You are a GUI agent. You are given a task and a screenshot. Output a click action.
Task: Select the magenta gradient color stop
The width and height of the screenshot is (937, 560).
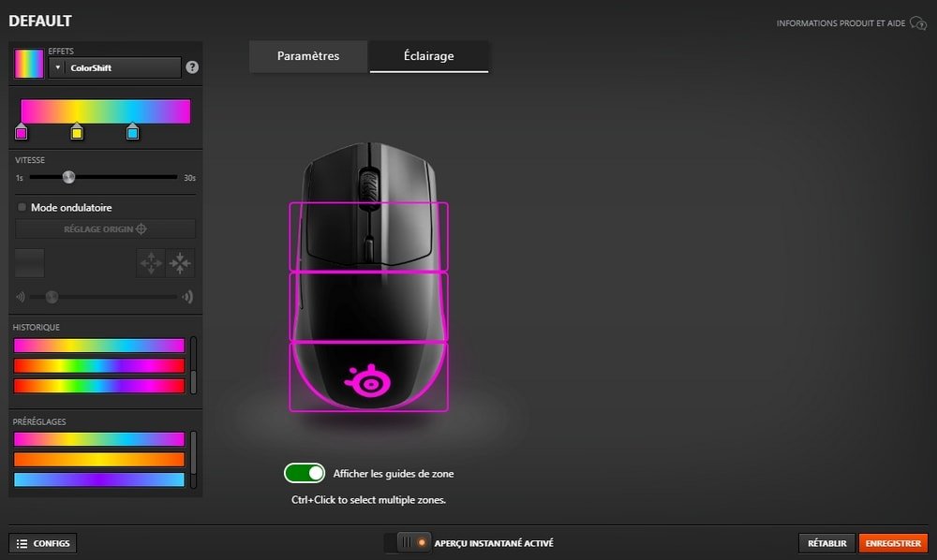click(x=22, y=132)
